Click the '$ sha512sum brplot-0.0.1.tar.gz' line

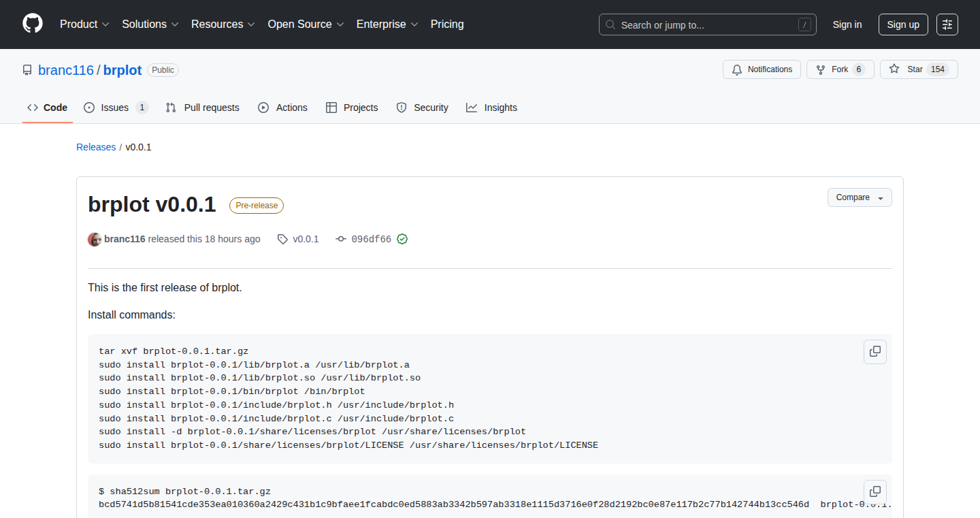point(184,491)
